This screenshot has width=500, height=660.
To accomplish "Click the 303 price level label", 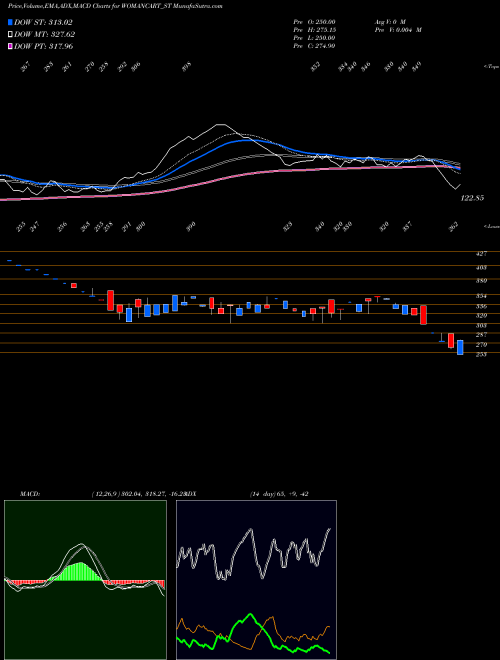I will click(x=481, y=326).
